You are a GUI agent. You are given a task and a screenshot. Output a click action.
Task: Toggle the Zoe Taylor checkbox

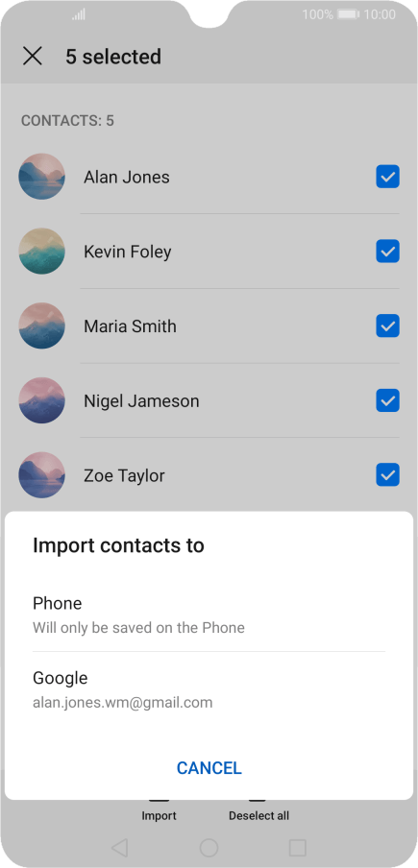pos(387,475)
